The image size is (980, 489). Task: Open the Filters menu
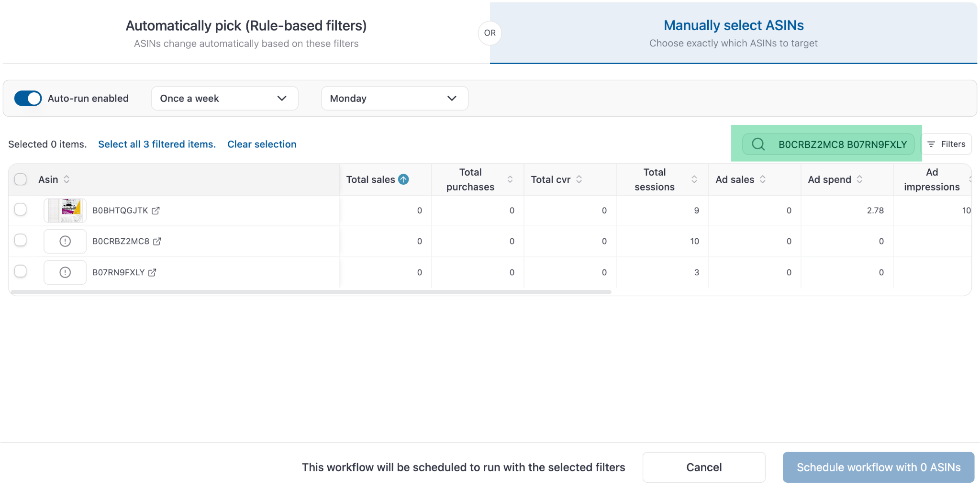[947, 144]
